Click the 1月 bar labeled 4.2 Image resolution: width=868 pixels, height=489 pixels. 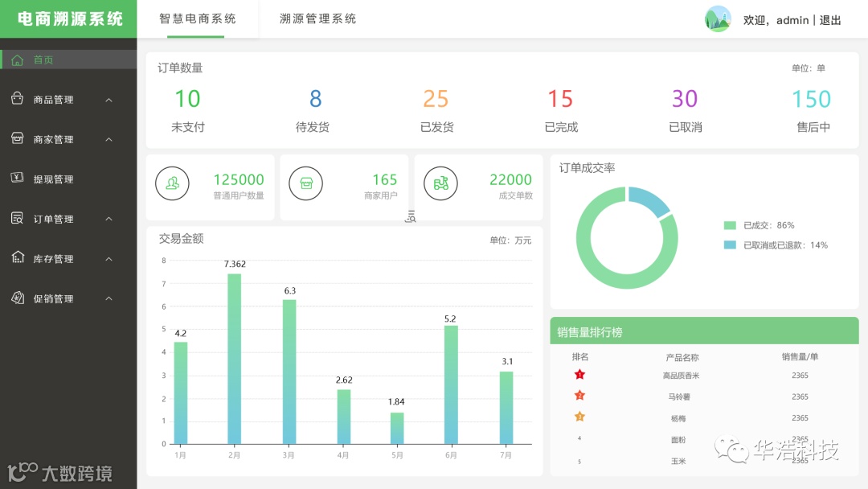pos(181,393)
